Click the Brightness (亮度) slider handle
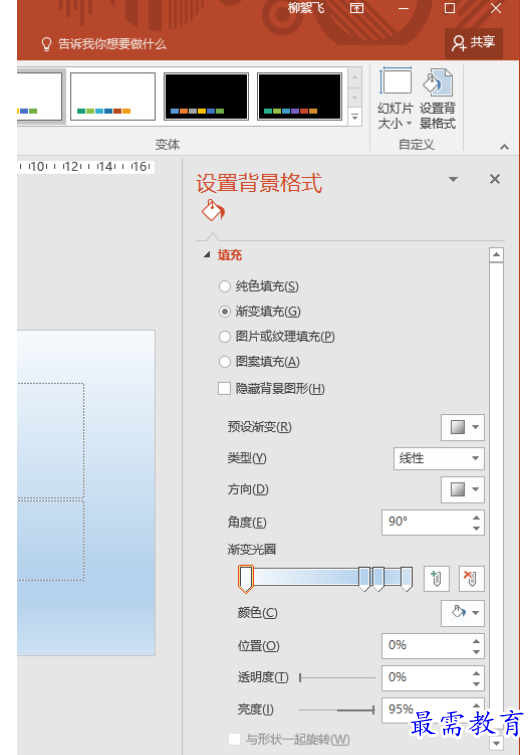This screenshot has width=532, height=755. pyautogui.click(x=374, y=710)
